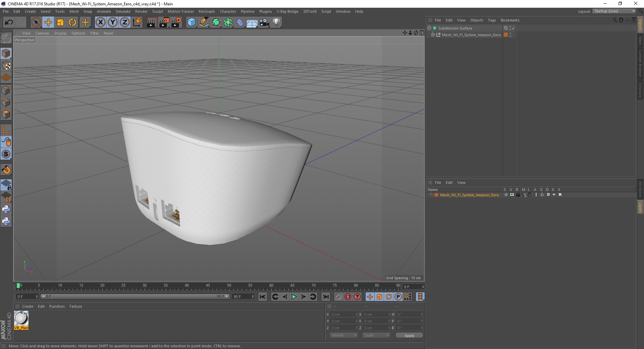The height and width of the screenshot is (349, 644).
Task: Select the VR_Plast material thumbnail
Action: pos(21,320)
